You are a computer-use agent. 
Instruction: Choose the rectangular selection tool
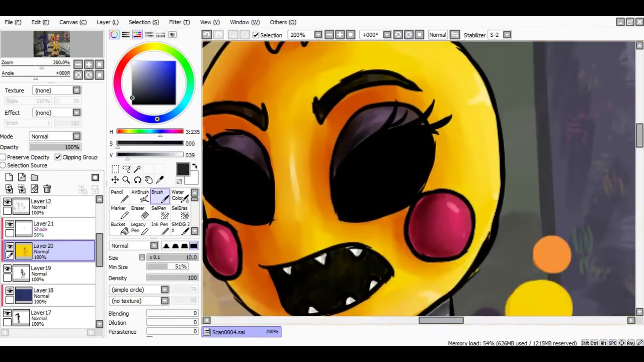tap(115, 169)
